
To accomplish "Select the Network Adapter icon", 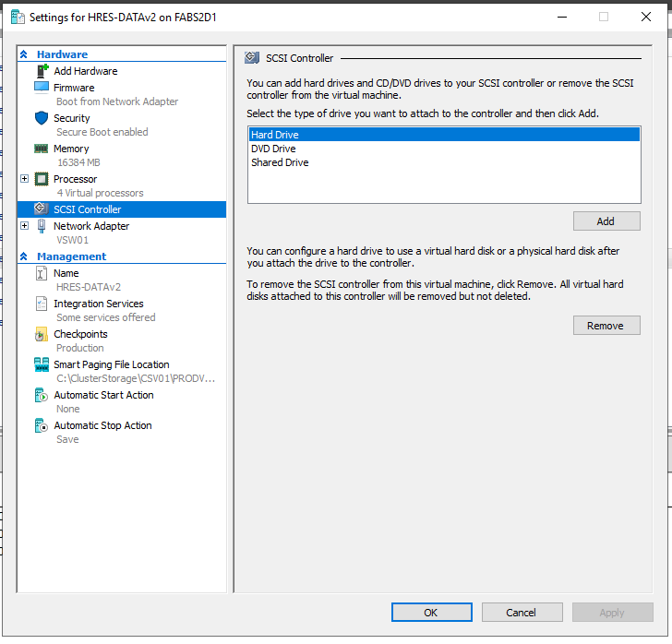I will (42, 226).
